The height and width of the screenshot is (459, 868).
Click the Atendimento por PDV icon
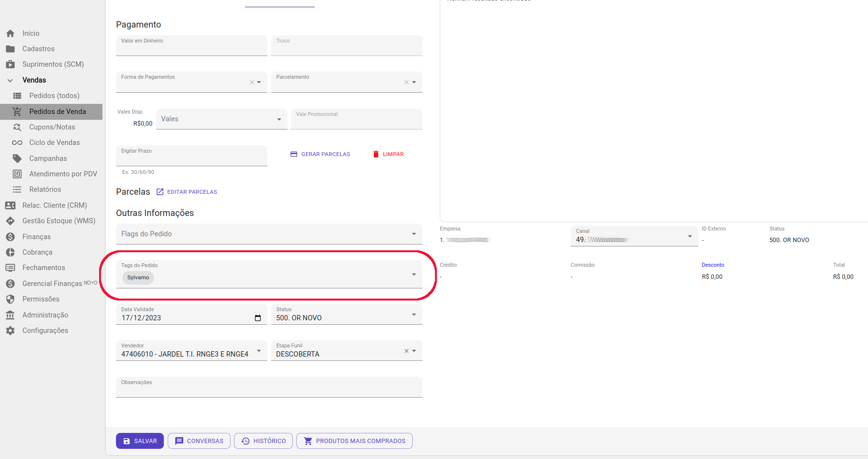coord(17,174)
